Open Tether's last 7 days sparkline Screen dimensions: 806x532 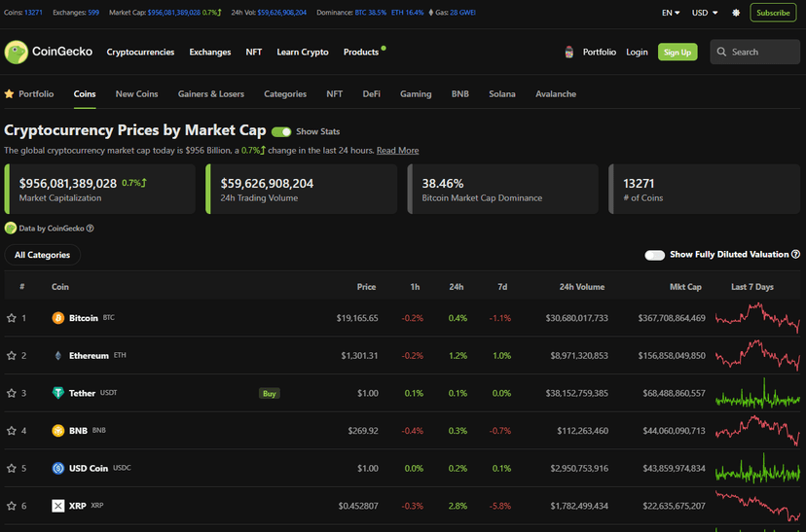tap(757, 393)
